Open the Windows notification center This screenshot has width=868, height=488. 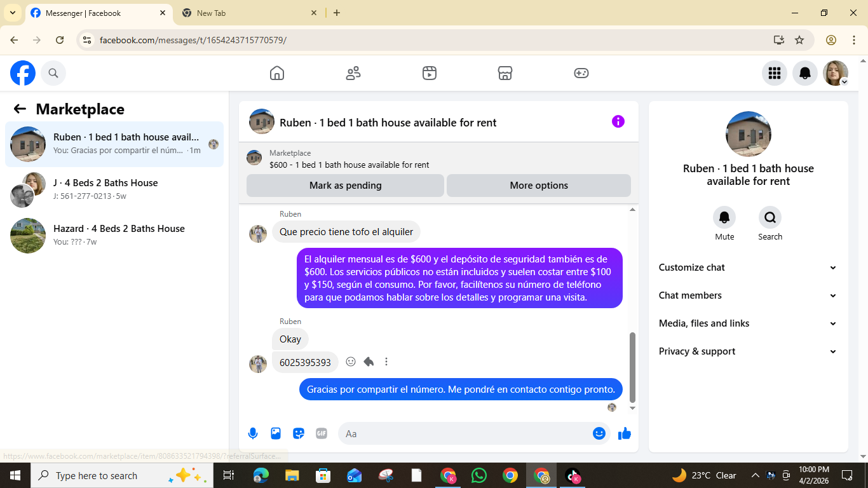pos(847,475)
